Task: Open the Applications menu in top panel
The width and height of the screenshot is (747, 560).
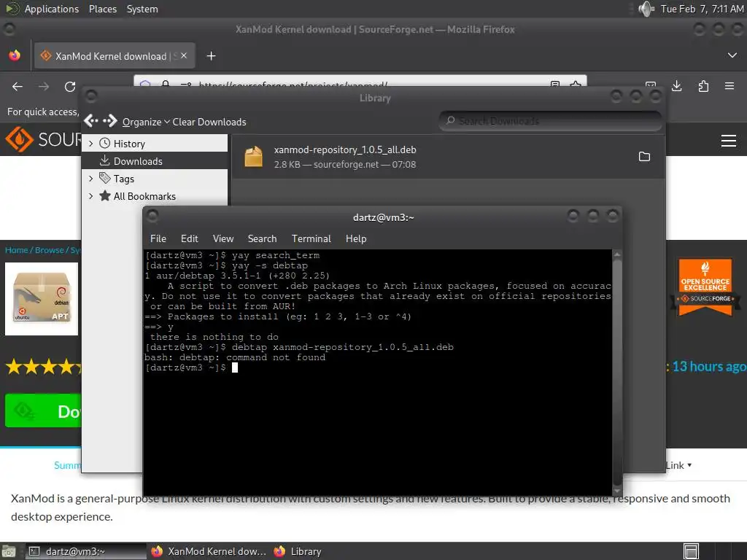Action: [x=52, y=9]
